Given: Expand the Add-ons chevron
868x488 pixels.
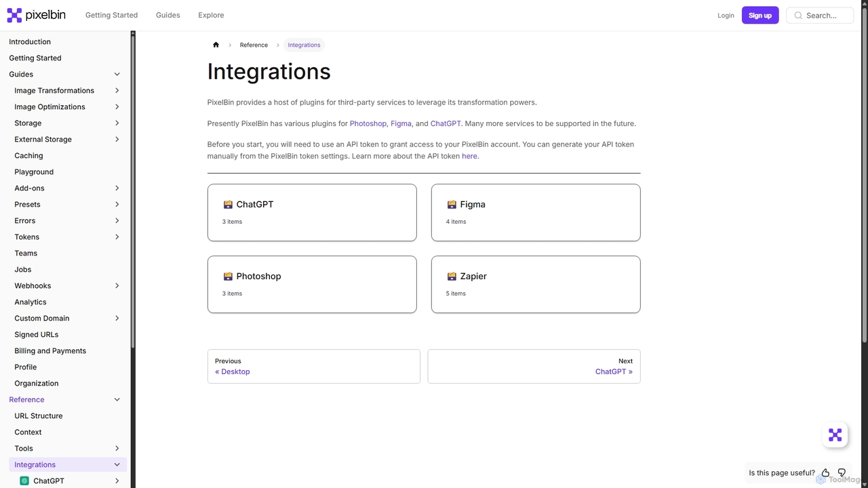Looking at the screenshot, I should click(x=117, y=188).
